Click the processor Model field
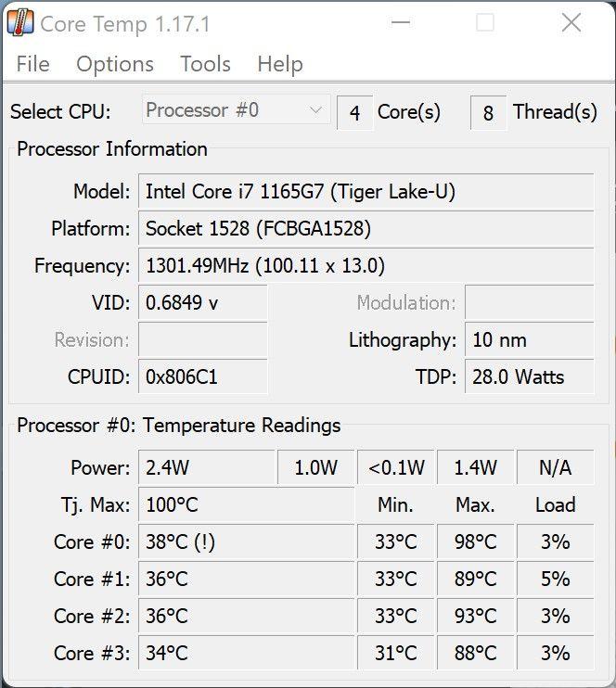This screenshot has height=688, width=616. click(366, 192)
